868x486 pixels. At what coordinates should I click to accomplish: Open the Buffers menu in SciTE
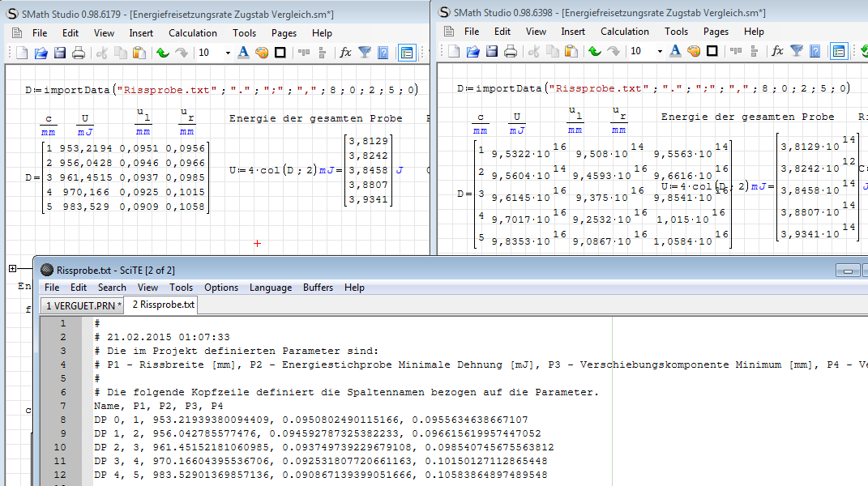point(318,288)
